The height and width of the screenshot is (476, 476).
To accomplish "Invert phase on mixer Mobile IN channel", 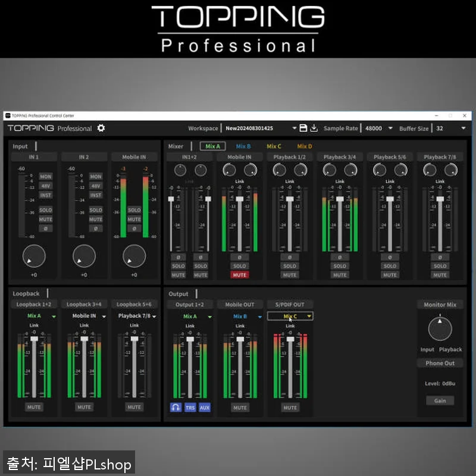I will click(x=240, y=257).
